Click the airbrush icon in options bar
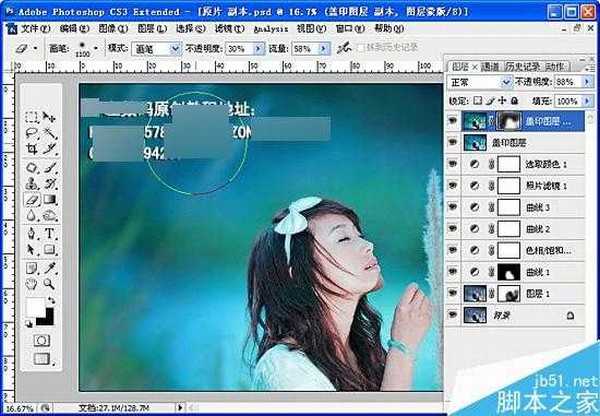 pyautogui.click(x=344, y=47)
